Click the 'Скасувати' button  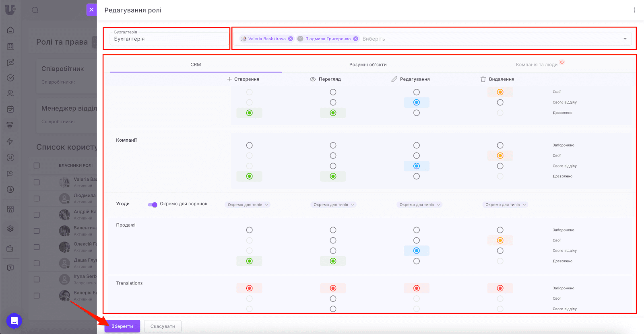click(163, 326)
